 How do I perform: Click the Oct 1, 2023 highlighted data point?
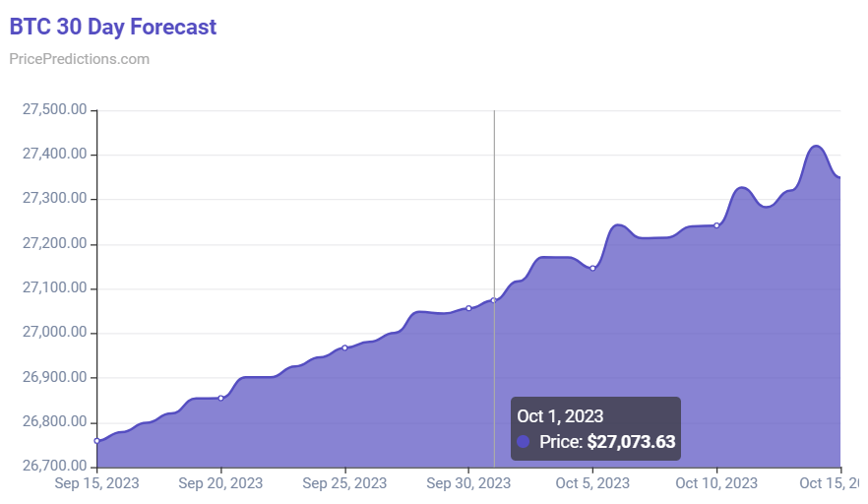(494, 300)
